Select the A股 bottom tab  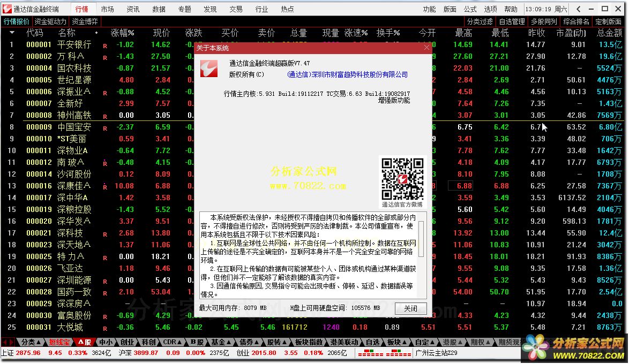point(84,342)
